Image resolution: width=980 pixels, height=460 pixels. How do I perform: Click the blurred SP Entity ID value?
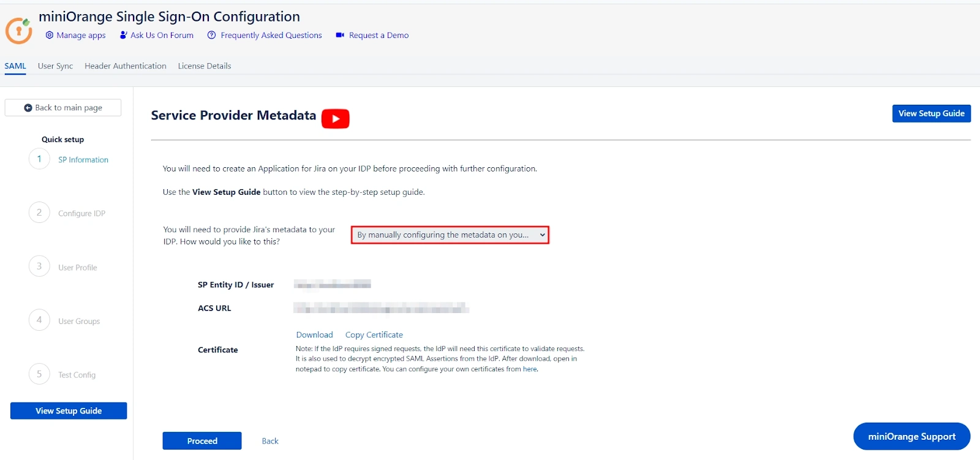(333, 284)
